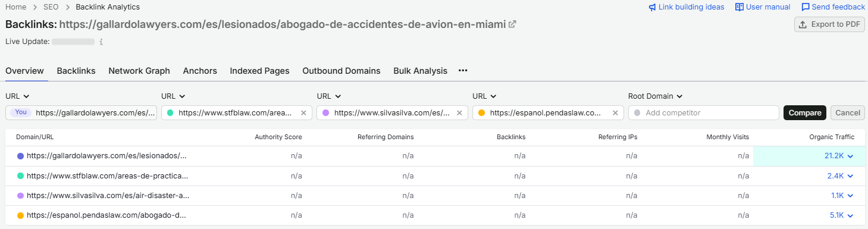The height and width of the screenshot is (229, 868).
Task: Click the info icon next to Live Update
Action: click(x=101, y=42)
